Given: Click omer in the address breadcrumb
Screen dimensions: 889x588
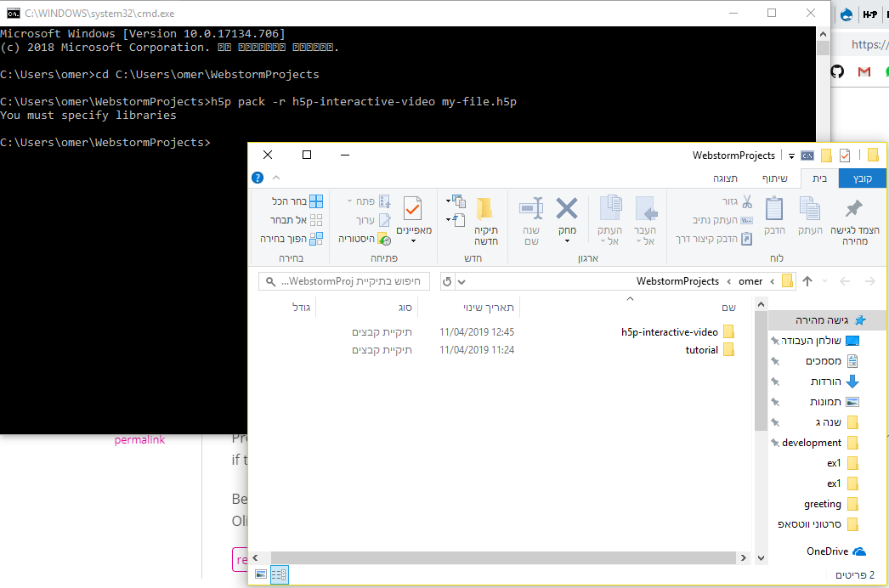Looking at the screenshot, I should 750,281.
